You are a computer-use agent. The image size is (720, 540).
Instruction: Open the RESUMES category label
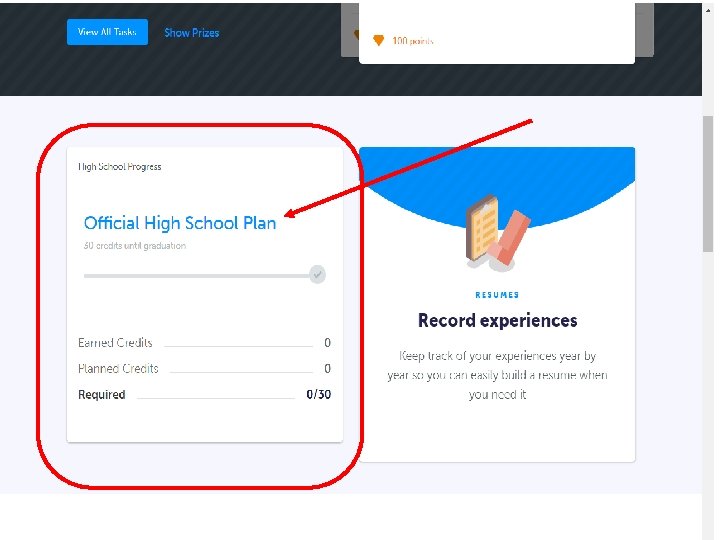[x=497, y=295]
